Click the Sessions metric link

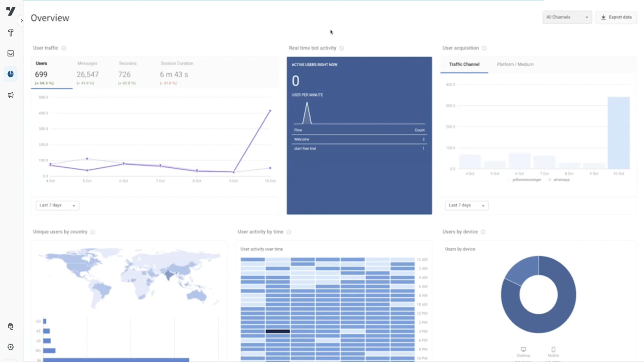pos(128,63)
